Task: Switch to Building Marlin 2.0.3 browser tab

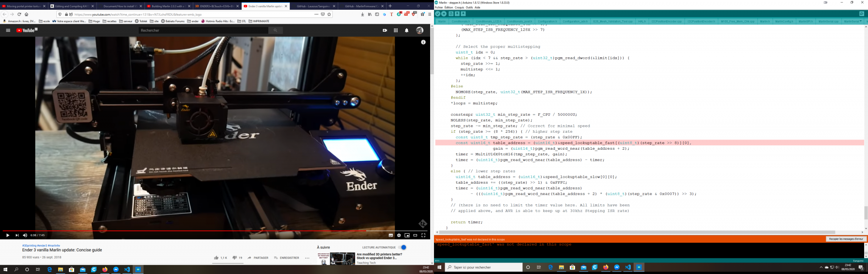Action: pyautogui.click(x=169, y=6)
